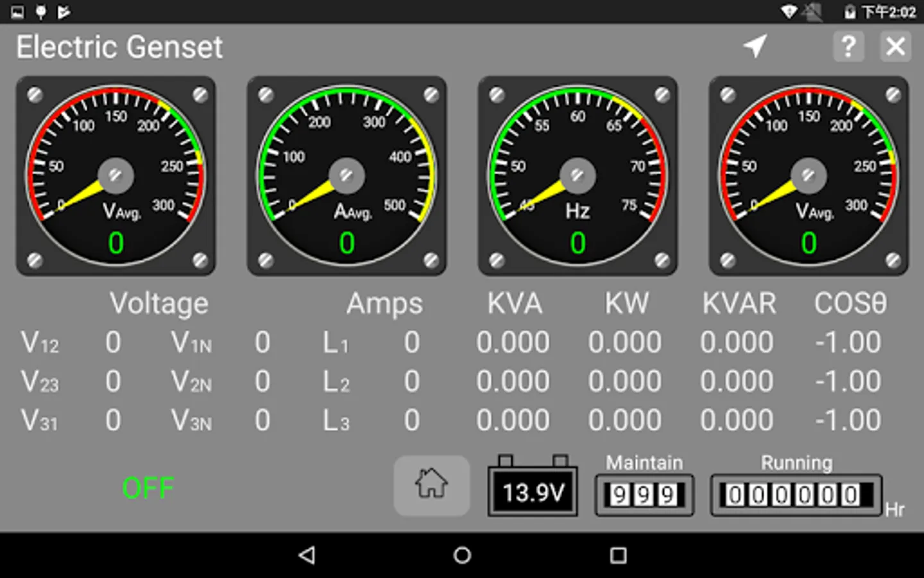Image resolution: width=924 pixels, height=578 pixels.
Task: Click the COSθ value -1.00 in L1 row
Action: pos(848,343)
